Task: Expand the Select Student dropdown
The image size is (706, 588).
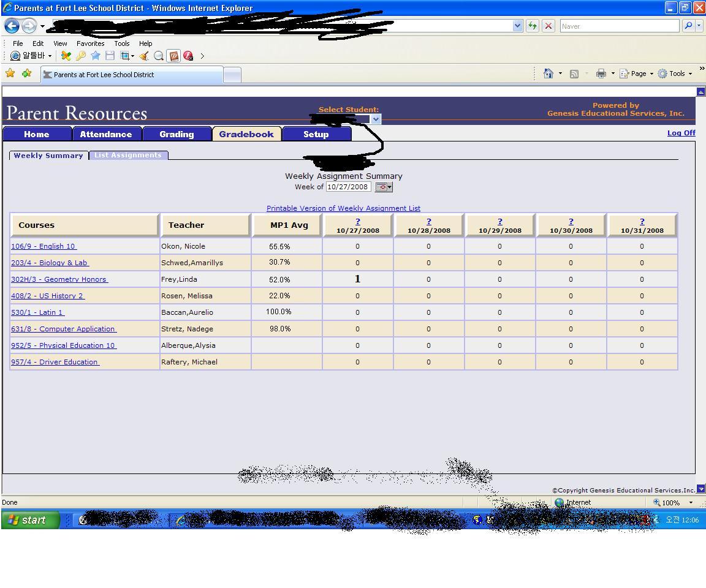Action: click(x=376, y=119)
